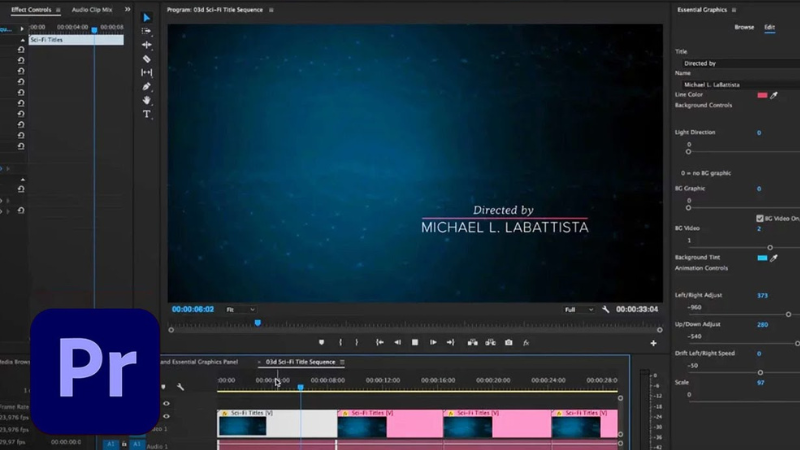Toggle the BG Video On checkbox
The image size is (800, 450).
pos(760,218)
